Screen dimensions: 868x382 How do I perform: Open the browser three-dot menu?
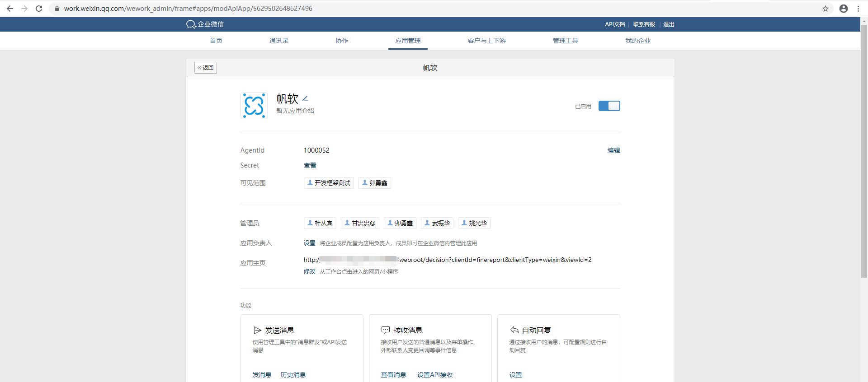click(x=858, y=9)
